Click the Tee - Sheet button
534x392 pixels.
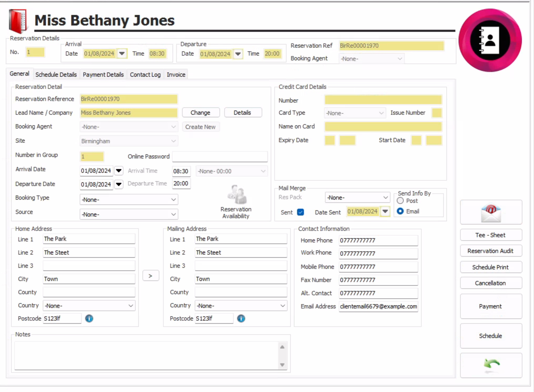click(491, 235)
